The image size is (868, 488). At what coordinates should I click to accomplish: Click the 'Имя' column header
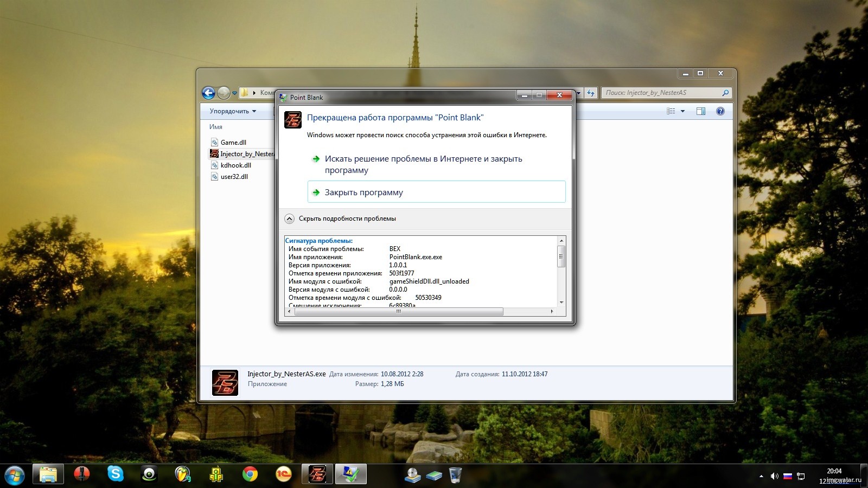pos(216,127)
